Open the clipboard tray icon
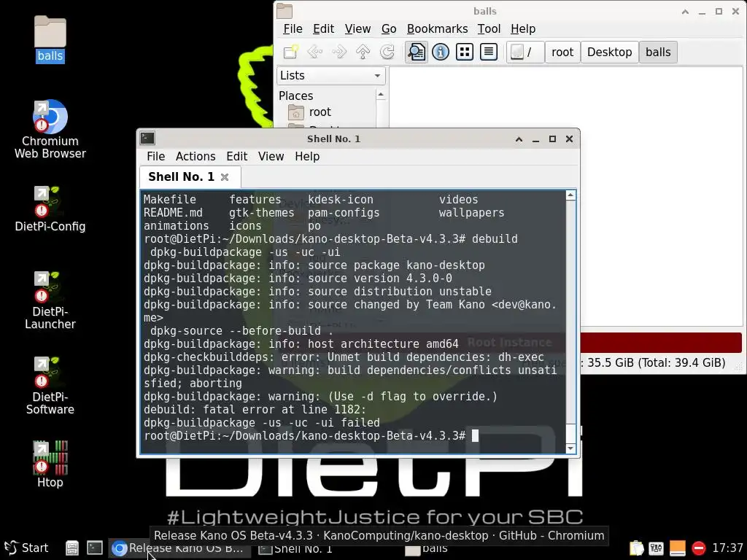 pos(636,548)
